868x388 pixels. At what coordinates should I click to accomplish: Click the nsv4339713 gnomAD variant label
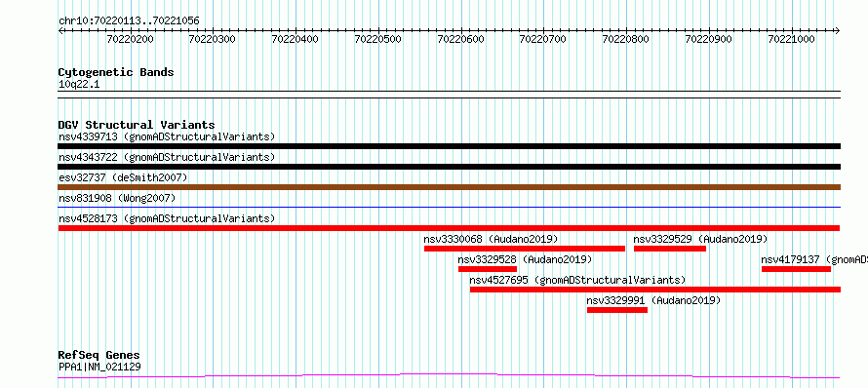pos(167,136)
